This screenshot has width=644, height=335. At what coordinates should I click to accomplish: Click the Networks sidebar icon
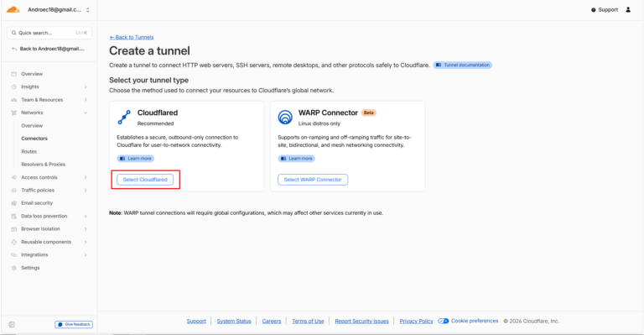[x=14, y=113]
